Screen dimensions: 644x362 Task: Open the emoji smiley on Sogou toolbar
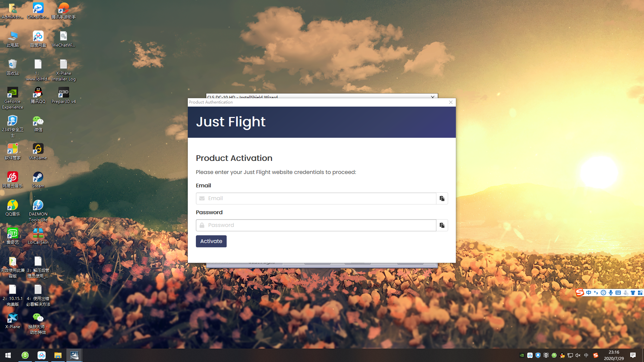[603, 293]
